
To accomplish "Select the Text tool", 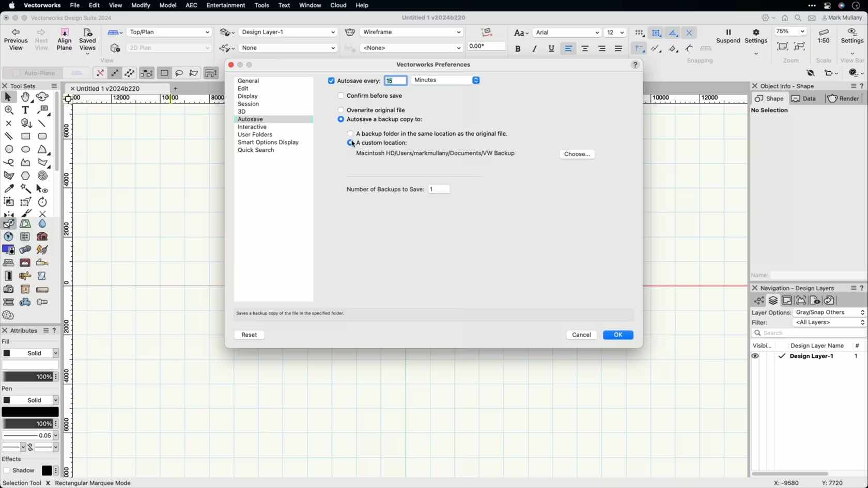I will tap(25, 110).
